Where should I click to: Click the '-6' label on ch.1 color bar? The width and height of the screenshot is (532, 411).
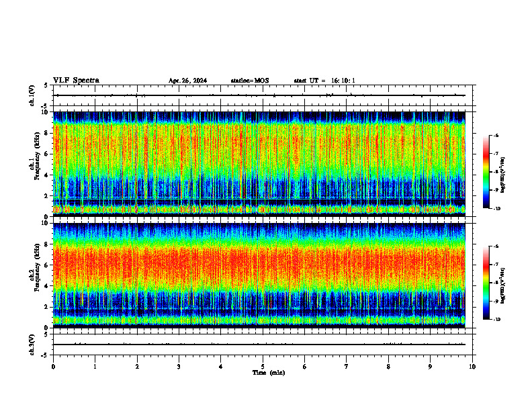click(496, 135)
